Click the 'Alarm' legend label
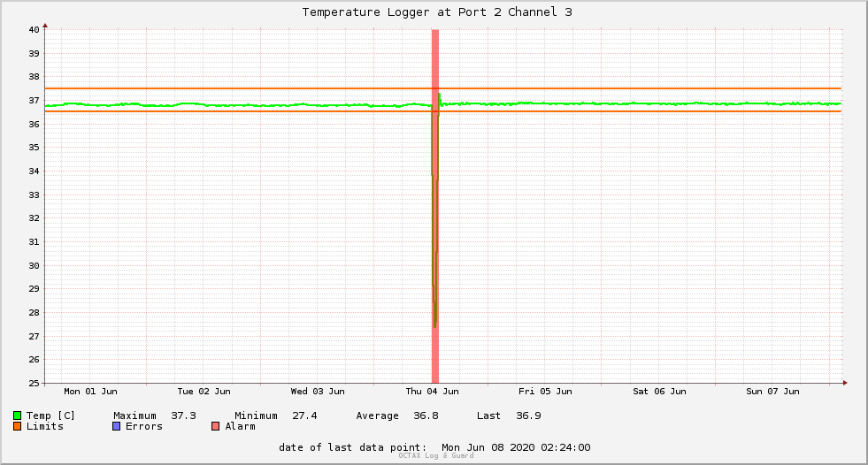This screenshot has width=868, height=465. pyautogui.click(x=241, y=426)
